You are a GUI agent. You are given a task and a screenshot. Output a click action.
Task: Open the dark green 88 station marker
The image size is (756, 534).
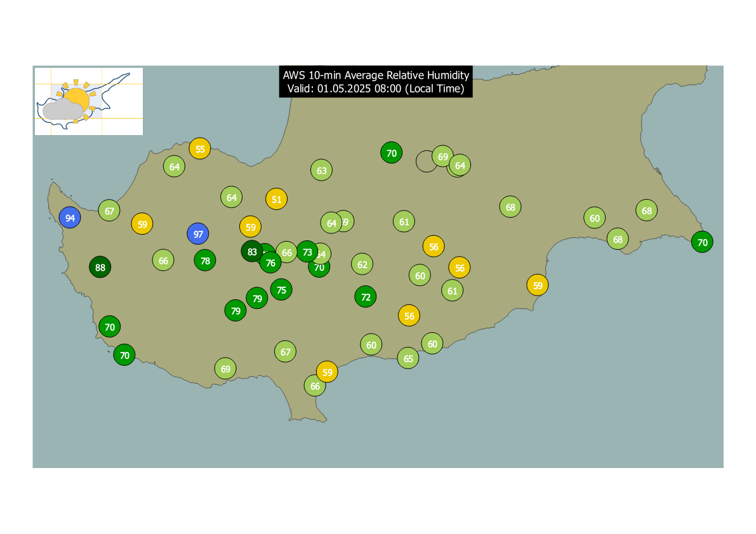click(x=100, y=267)
